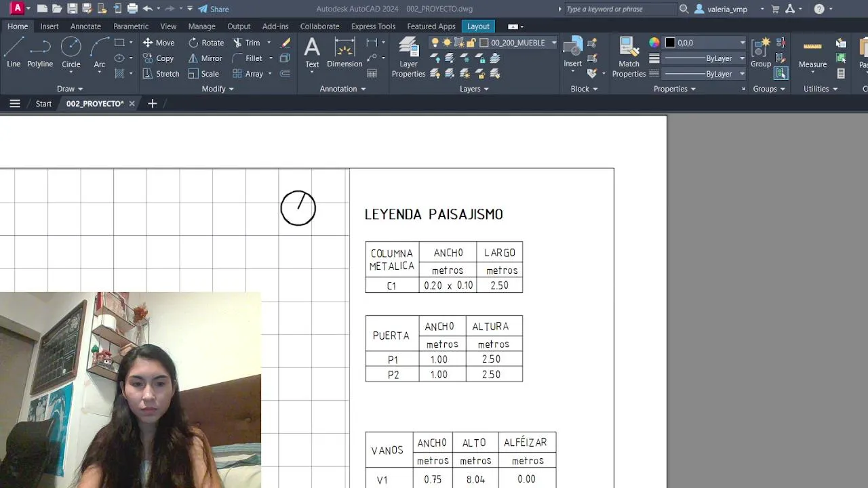Screen dimensions: 868x488
Task: Click Match Properties tool
Action: tap(629, 57)
